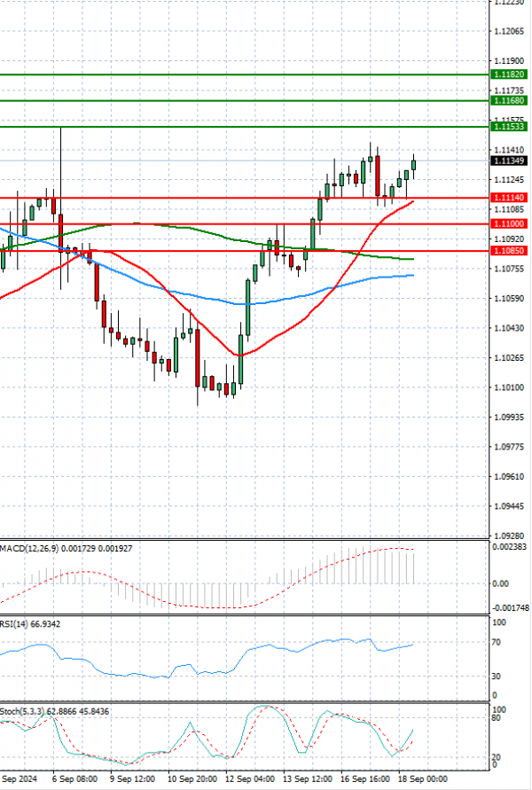
Task: Click the Stochastic scale level 80
Action: pos(496,717)
